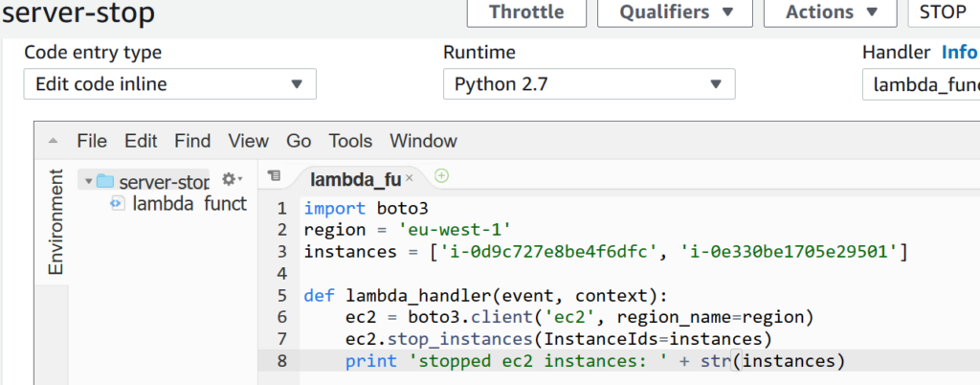Select the lambda function file icon
The height and width of the screenshot is (385, 980).
pos(118,203)
